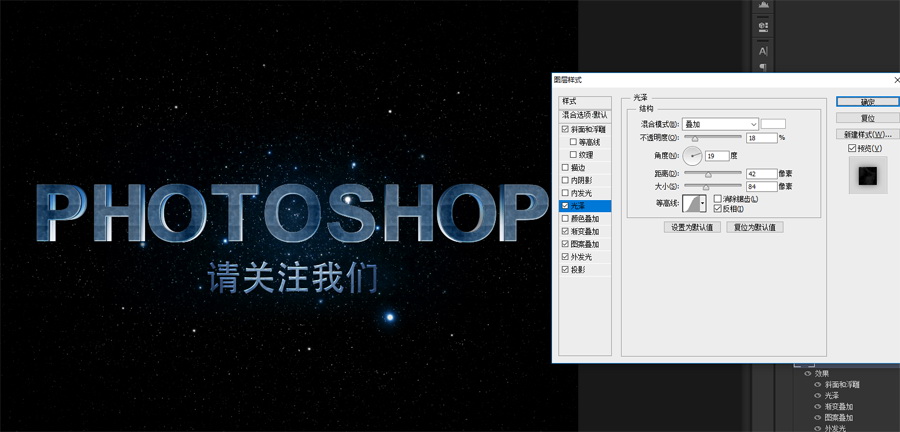Click the 确定 OK button

point(867,102)
